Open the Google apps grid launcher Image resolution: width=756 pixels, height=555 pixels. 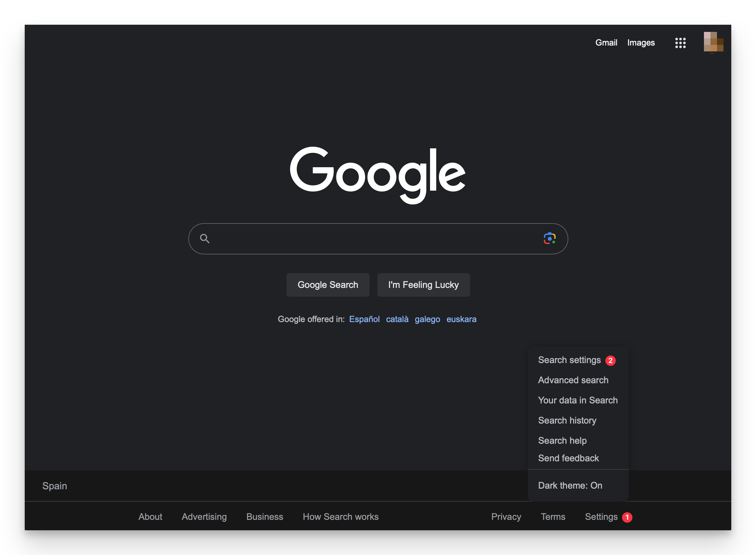(681, 43)
